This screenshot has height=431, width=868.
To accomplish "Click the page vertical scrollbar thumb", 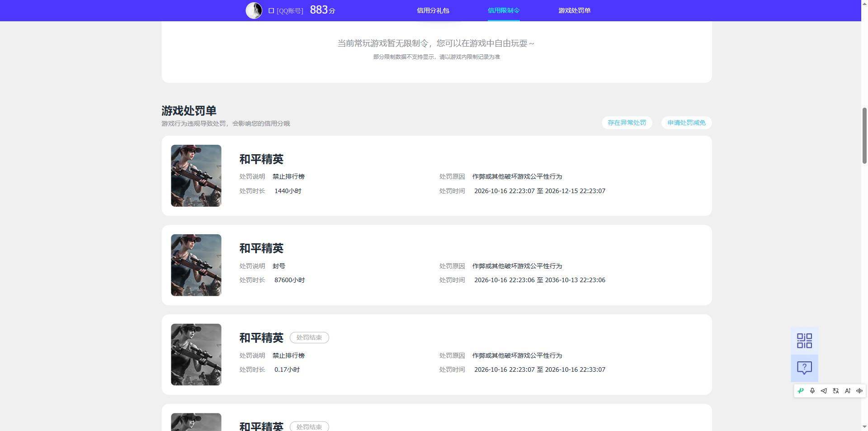I will coord(864,136).
